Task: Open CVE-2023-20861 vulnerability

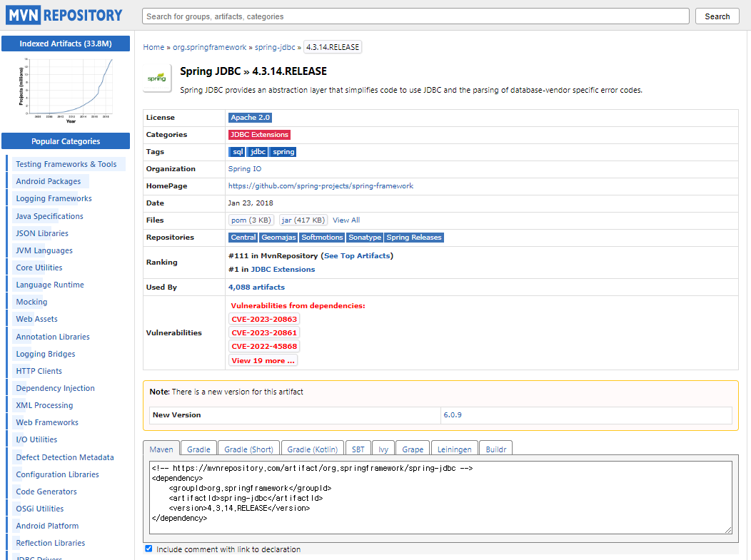Action: (264, 332)
